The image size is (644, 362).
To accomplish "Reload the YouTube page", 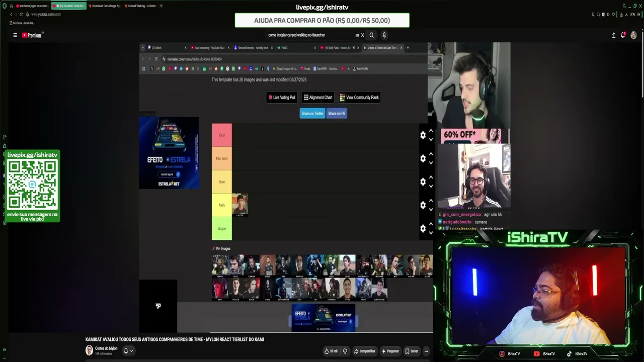I will click(x=21, y=15).
